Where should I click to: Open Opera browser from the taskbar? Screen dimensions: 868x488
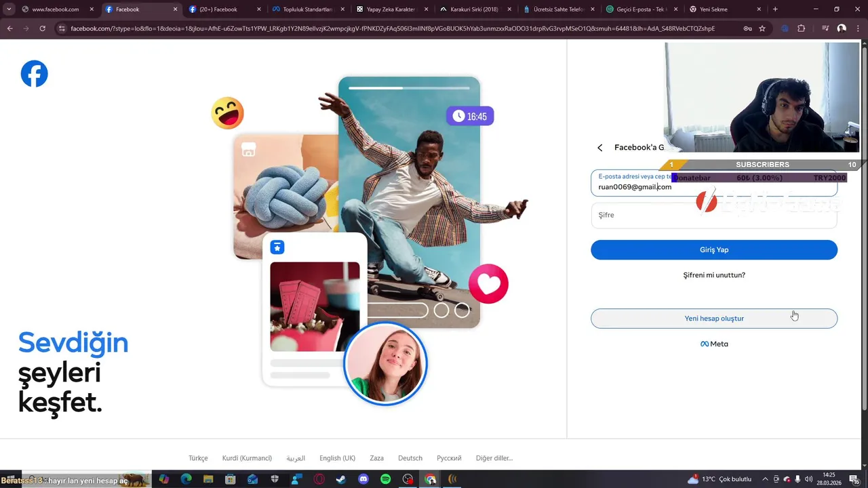[x=319, y=479]
